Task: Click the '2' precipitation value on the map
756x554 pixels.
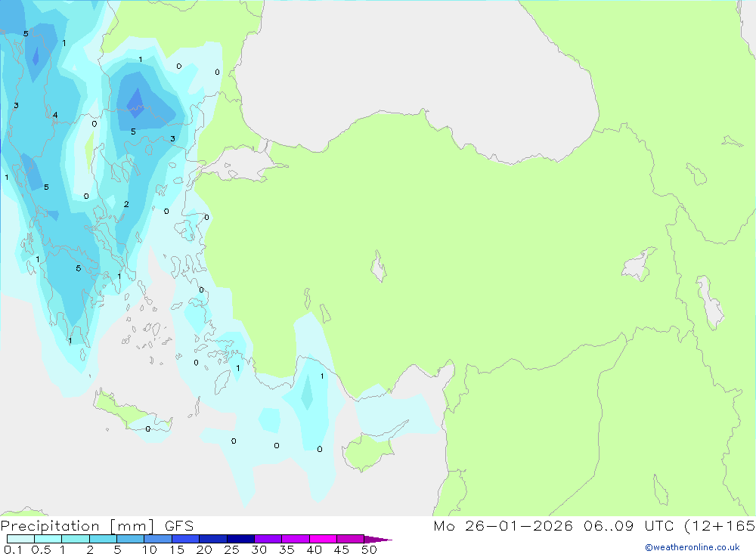Action: [x=126, y=204]
